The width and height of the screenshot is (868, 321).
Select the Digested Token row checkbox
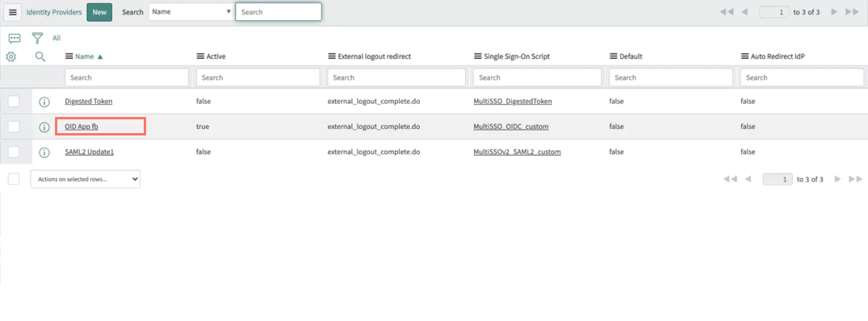click(x=14, y=101)
